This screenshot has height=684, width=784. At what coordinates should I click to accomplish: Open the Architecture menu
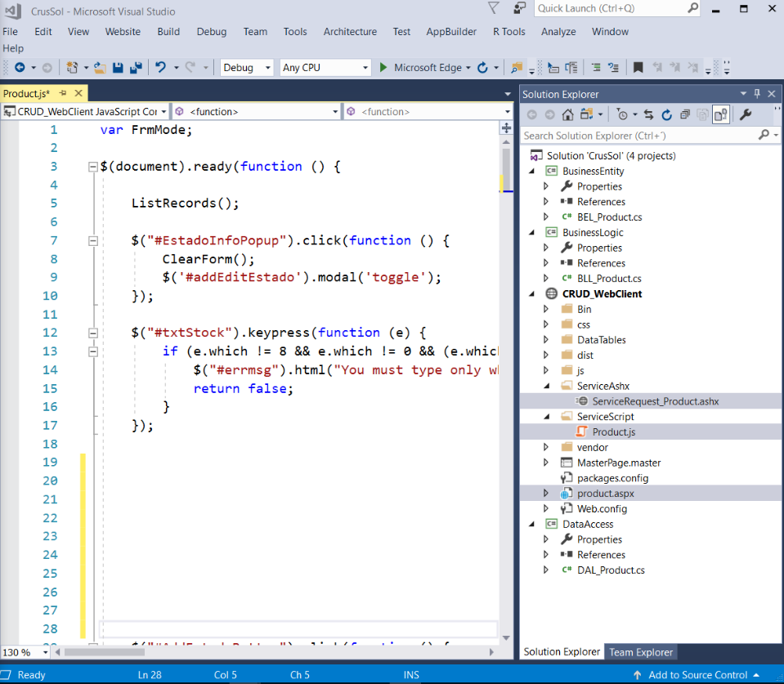point(350,31)
